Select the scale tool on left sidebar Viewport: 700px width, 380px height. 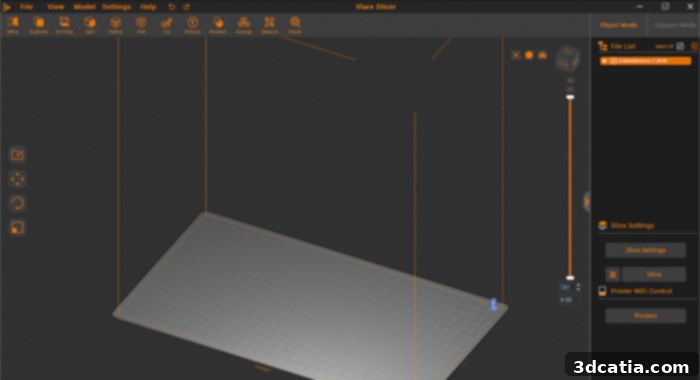(17, 228)
